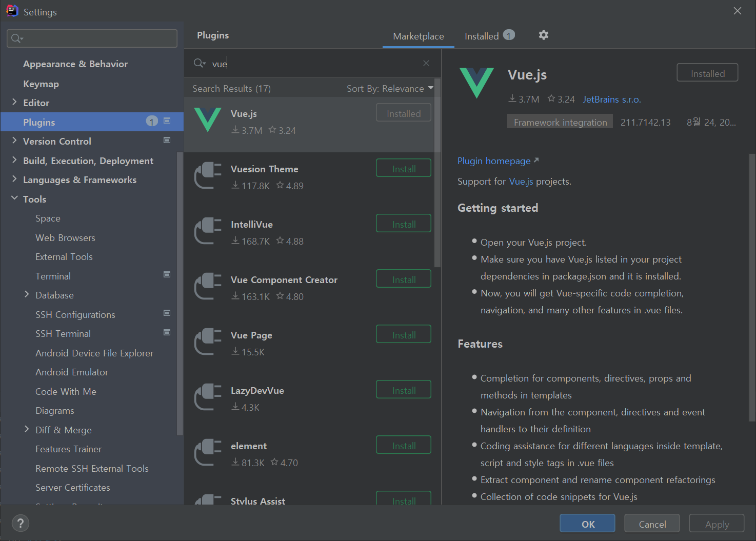
Task: Open the Sort By Relevance dropdown
Action: (390, 88)
